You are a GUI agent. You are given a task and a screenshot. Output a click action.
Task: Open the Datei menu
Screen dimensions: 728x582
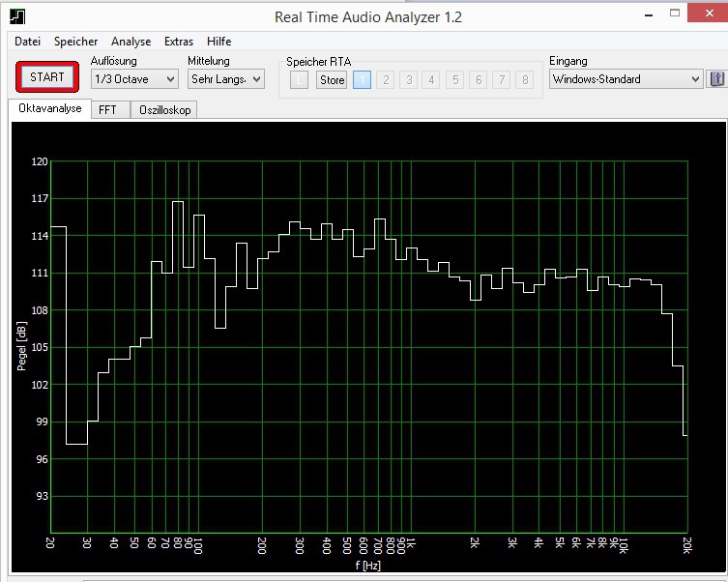point(27,42)
